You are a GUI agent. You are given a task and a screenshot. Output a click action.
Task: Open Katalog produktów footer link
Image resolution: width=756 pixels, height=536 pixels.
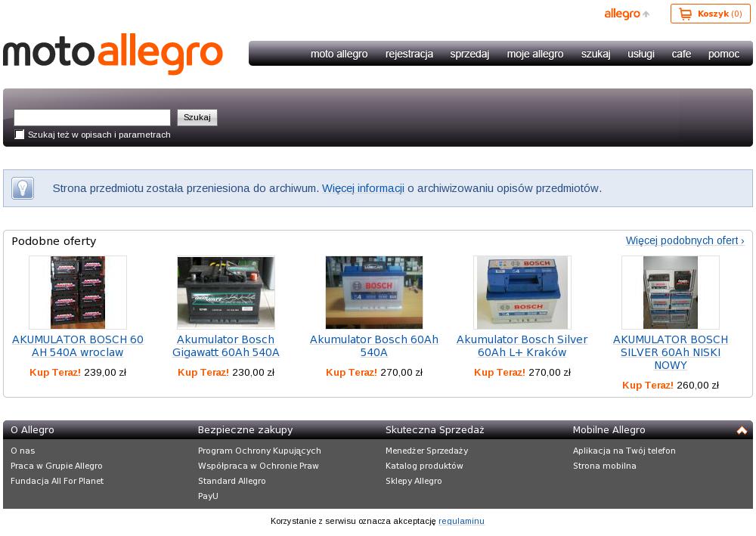coord(424,466)
